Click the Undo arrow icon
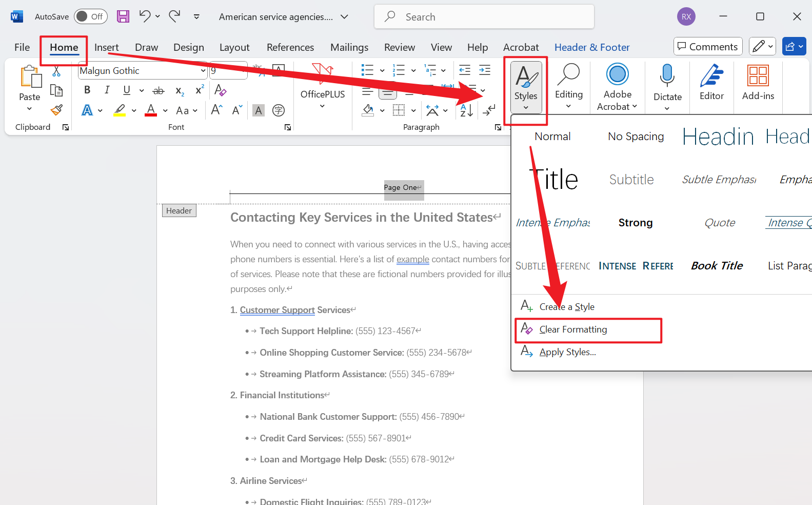 [x=145, y=16]
